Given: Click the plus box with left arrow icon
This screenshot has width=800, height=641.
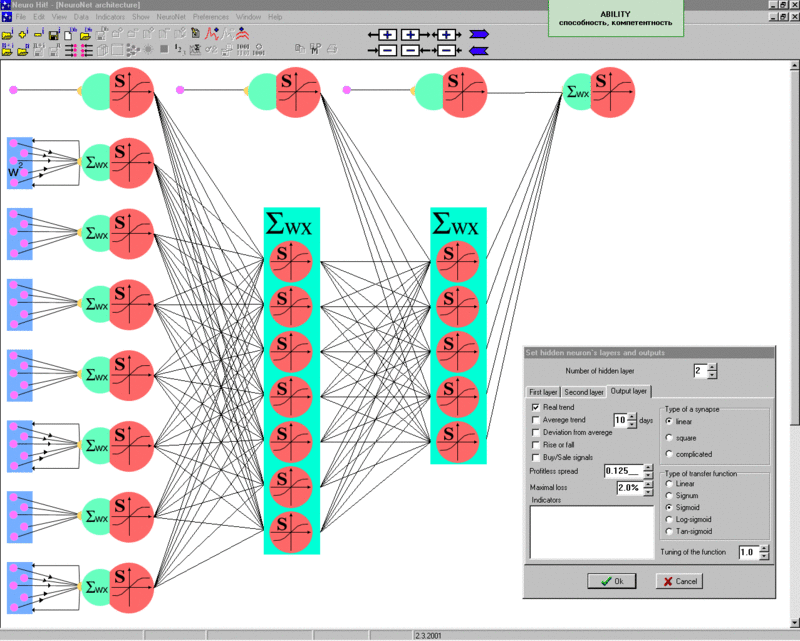Looking at the screenshot, I should [383, 35].
